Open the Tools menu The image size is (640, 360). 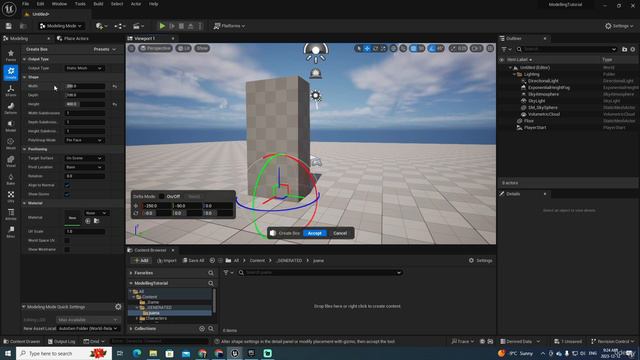point(80,4)
